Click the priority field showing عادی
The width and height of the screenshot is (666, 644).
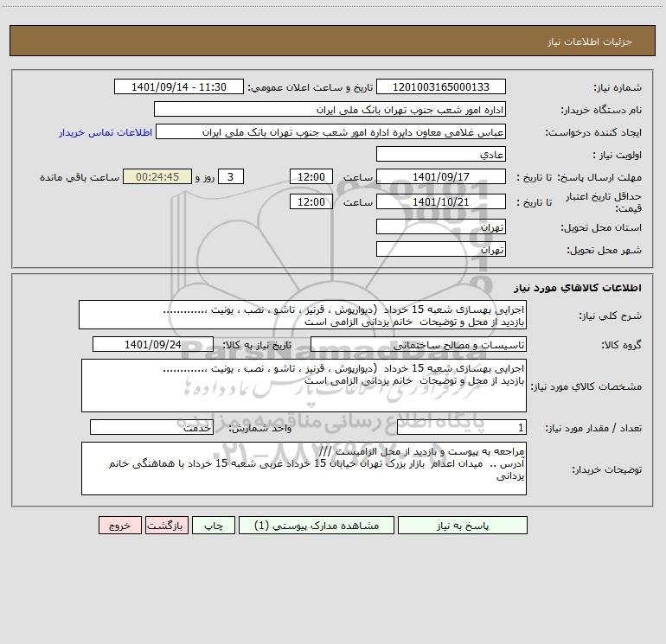[441, 154]
